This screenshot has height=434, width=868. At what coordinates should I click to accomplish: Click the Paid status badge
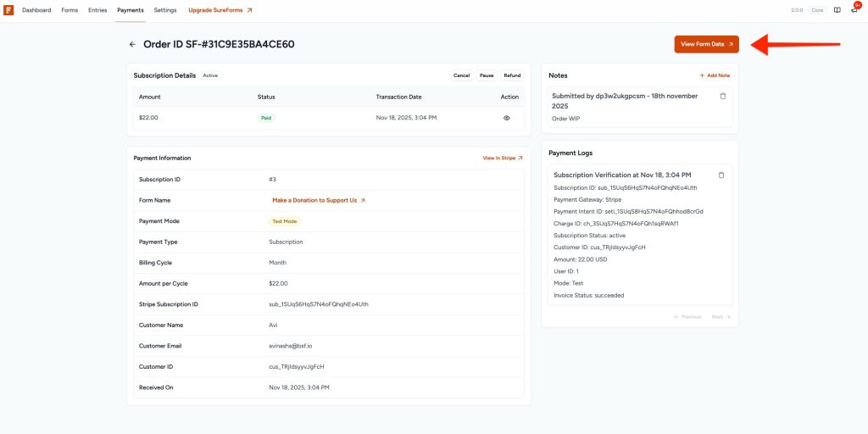click(x=266, y=118)
